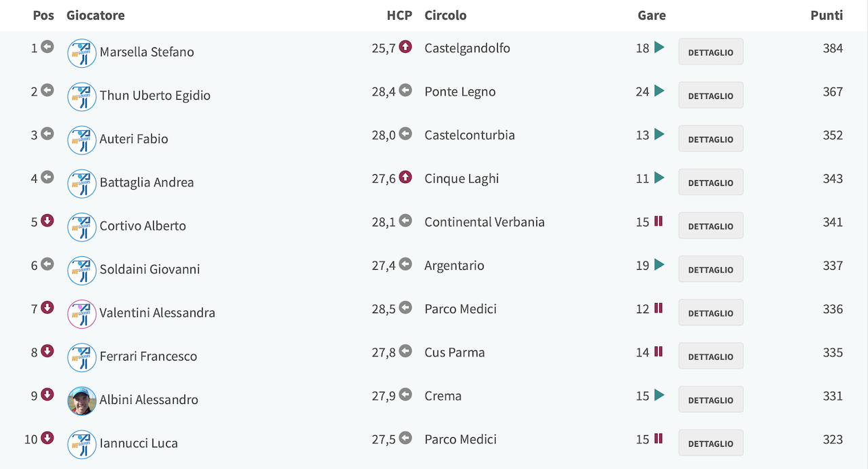Viewport: 868px width, 469px height.
Task: Click Marsella Stefano's golfer avatar icon
Action: (82, 53)
